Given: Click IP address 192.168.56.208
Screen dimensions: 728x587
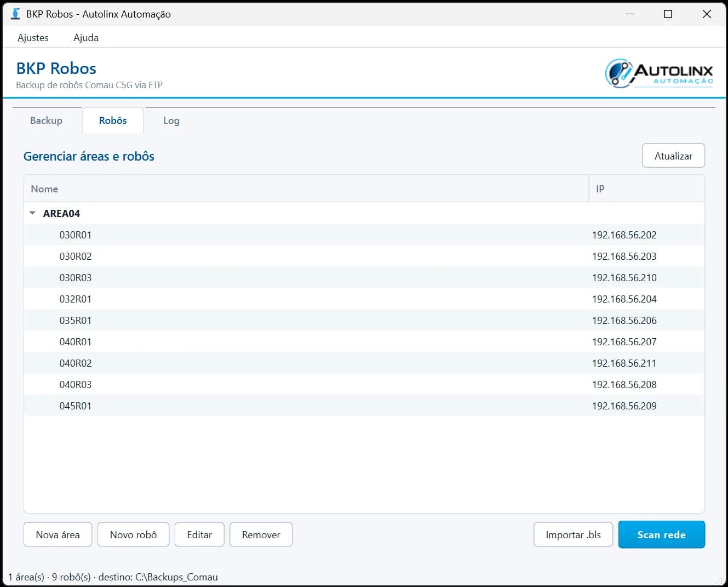Looking at the screenshot, I should tap(624, 384).
